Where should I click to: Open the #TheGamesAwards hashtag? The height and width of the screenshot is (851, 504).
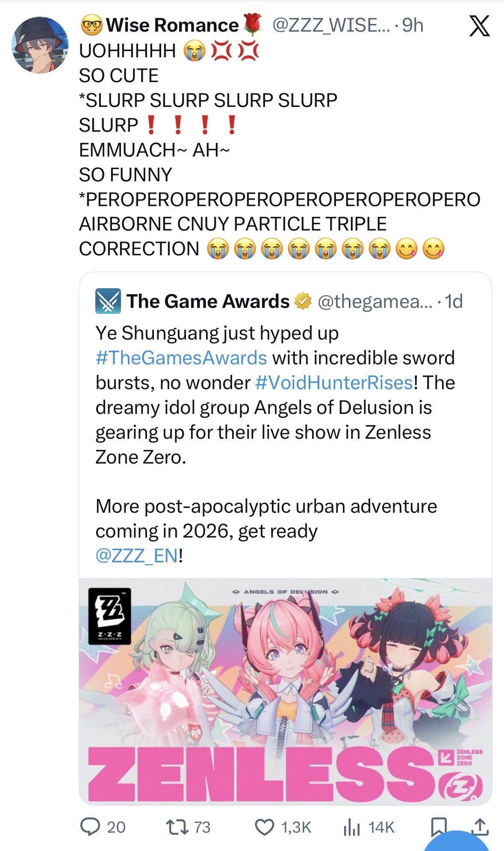coord(181,358)
